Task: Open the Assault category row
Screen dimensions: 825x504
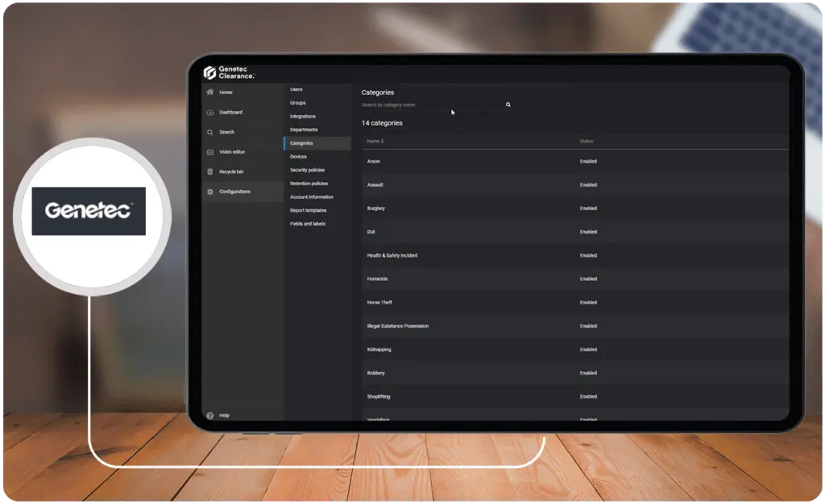Action: (x=575, y=185)
